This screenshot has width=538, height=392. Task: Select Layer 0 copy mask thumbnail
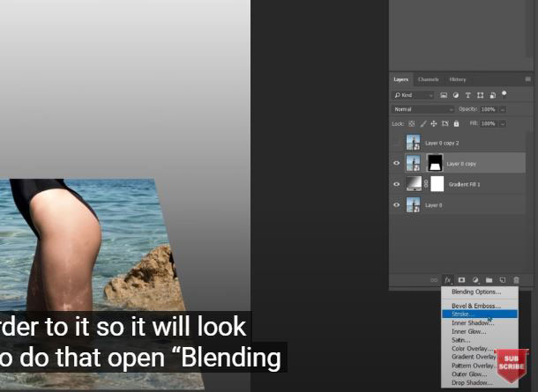coord(435,163)
